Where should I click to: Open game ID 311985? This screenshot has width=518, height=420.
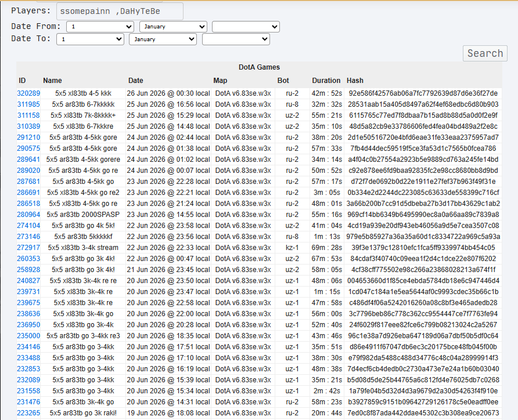coord(28,104)
